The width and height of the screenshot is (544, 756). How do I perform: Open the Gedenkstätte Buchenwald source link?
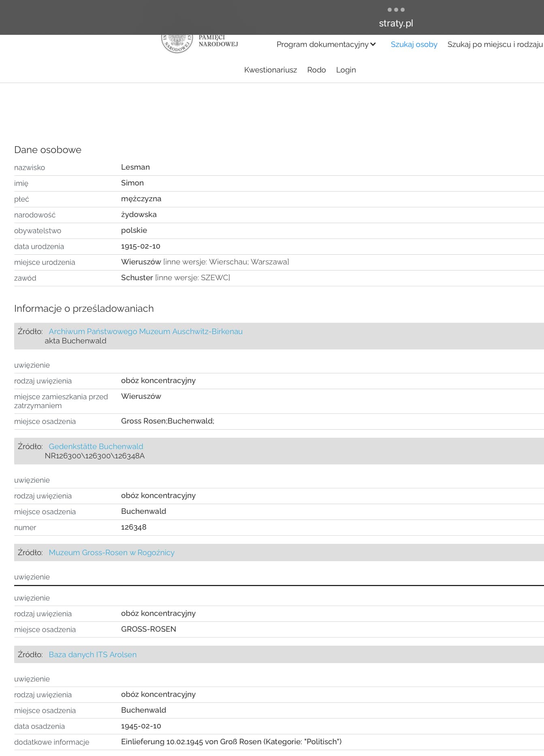96,447
